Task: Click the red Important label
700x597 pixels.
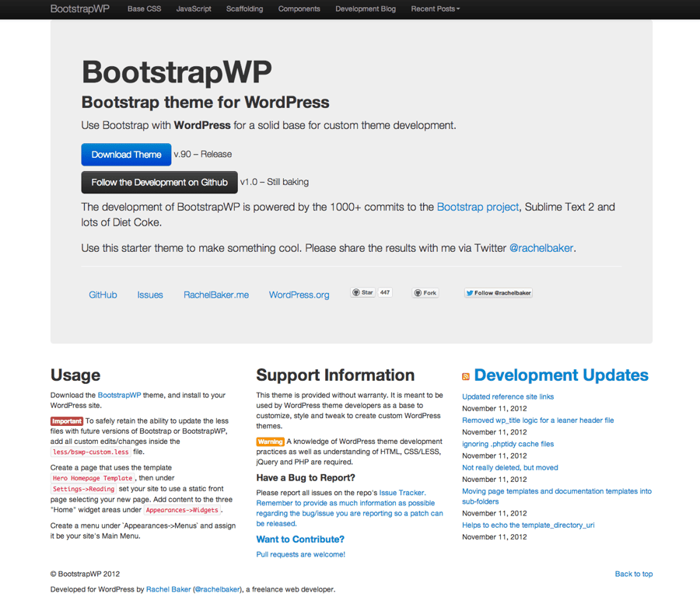Action: point(67,421)
